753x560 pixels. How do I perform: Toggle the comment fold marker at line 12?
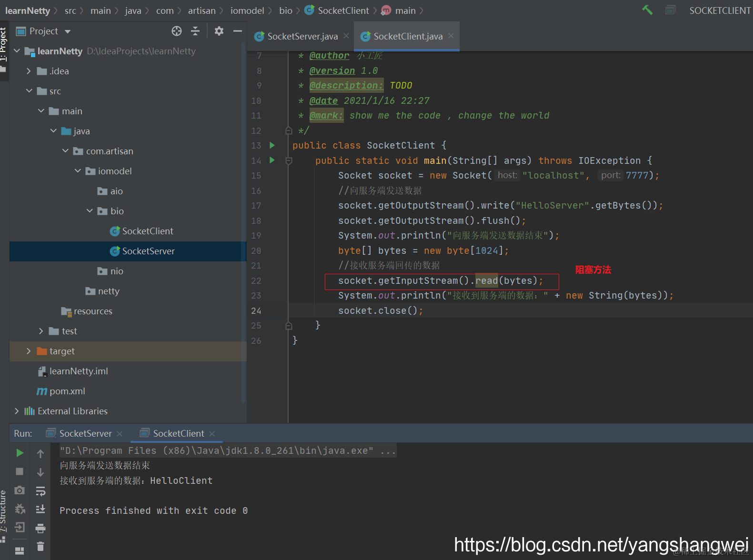(289, 130)
